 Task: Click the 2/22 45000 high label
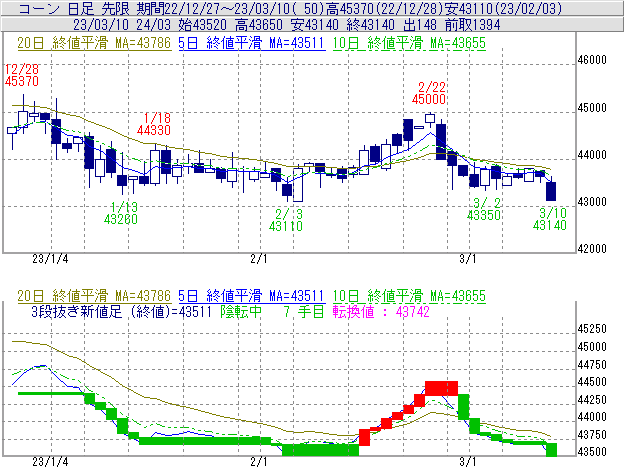point(429,93)
